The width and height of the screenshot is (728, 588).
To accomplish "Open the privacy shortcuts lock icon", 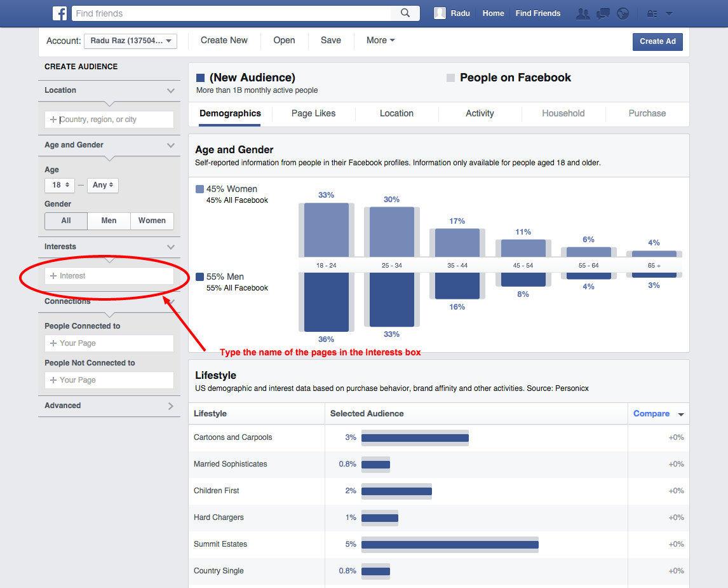I will [652, 13].
